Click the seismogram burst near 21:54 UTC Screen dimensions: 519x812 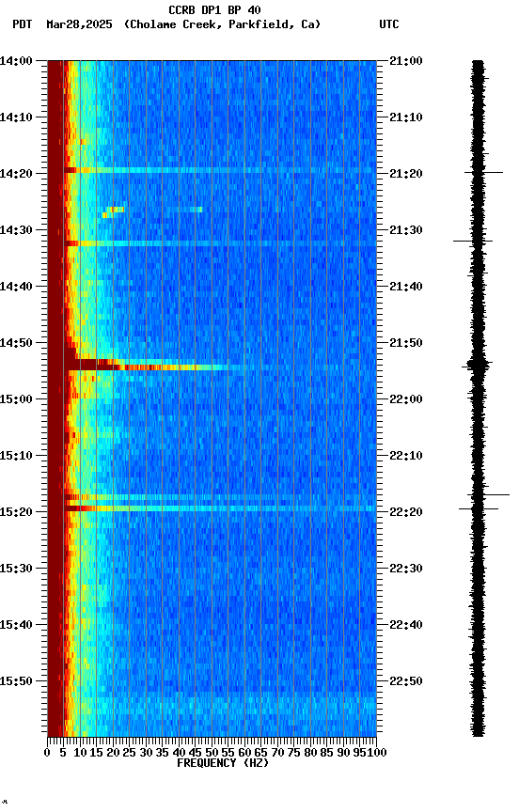[x=477, y=365]
